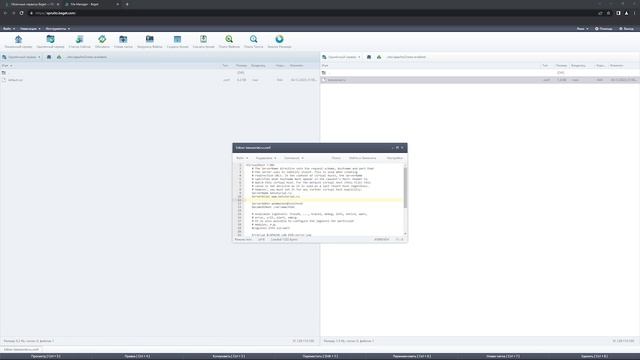The height and width of the screenshot is (360, 640).
Task: Sort right panel by Size column
Action: click(x=561, y=65)
